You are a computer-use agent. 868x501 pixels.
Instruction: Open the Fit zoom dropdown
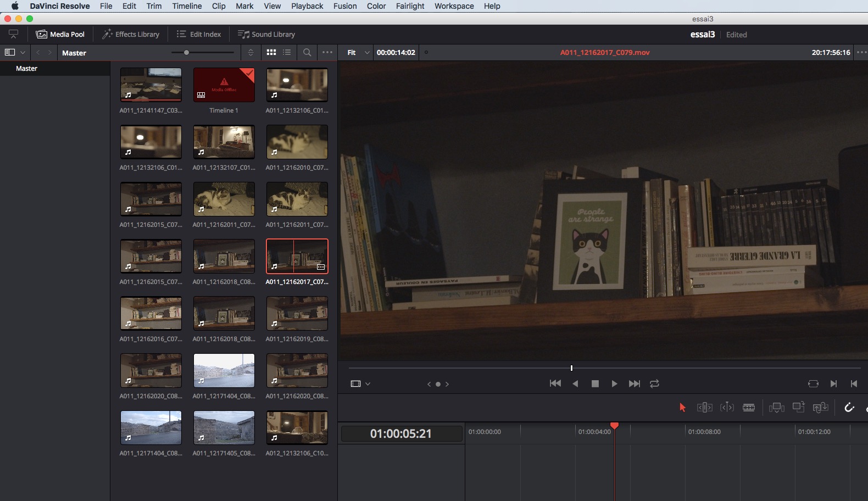(358, 53)
